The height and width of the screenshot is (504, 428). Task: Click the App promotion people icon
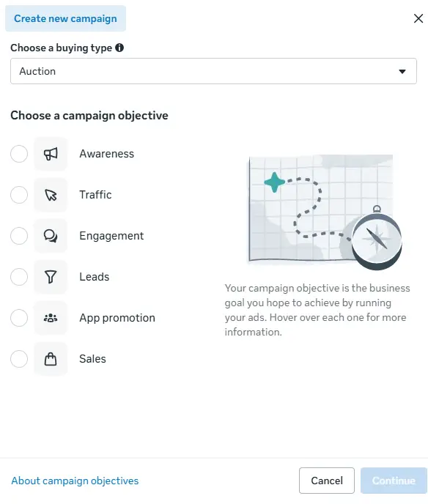click(x=51, y=318)
